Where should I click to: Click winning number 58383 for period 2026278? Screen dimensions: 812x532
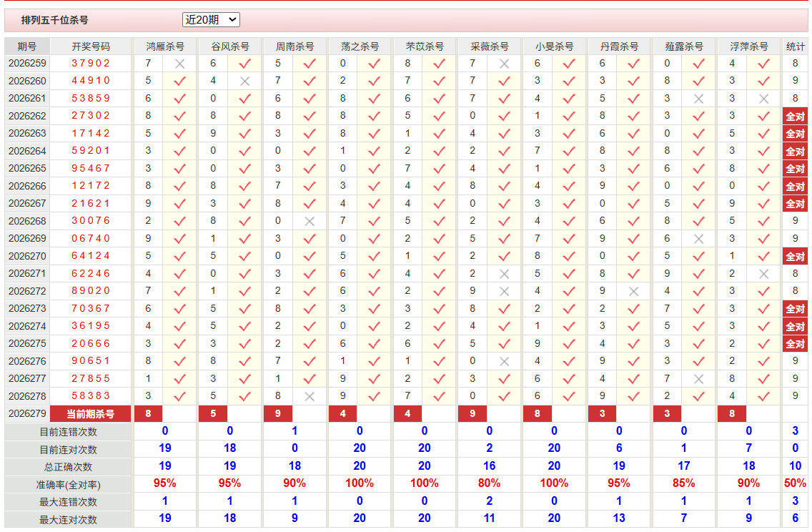[91, 395]
